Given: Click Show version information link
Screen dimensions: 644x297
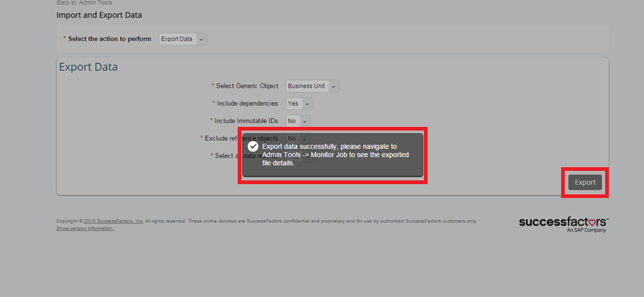Looking at the screenshot, I should [x=85, y=228].
